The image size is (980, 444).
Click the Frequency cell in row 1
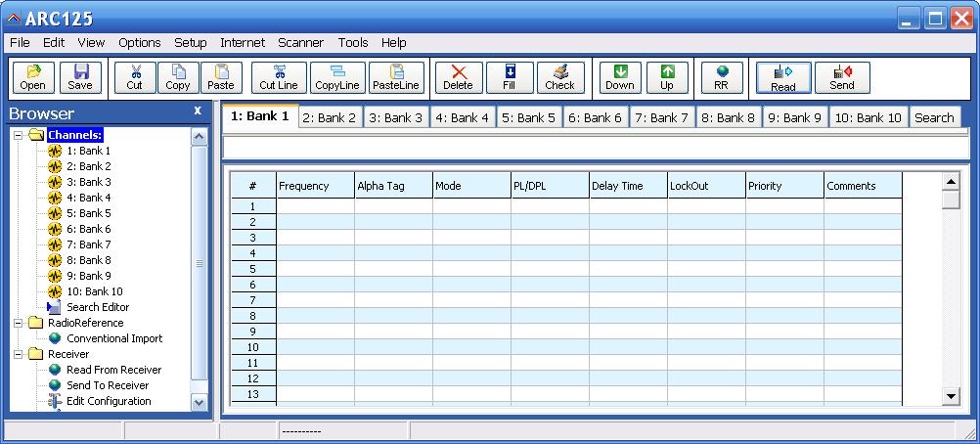tap(316, 206)
